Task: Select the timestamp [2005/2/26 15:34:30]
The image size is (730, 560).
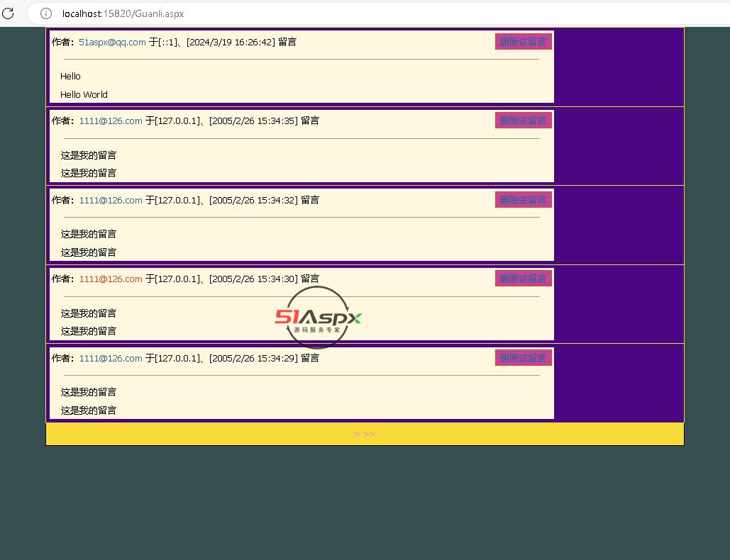Action: point(253,279)
